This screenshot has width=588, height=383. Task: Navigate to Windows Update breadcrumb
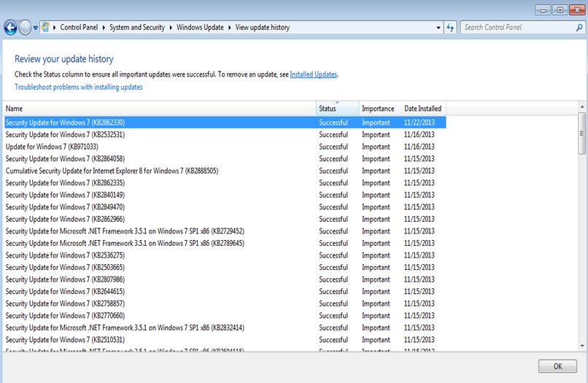click(x=202, y=28)
